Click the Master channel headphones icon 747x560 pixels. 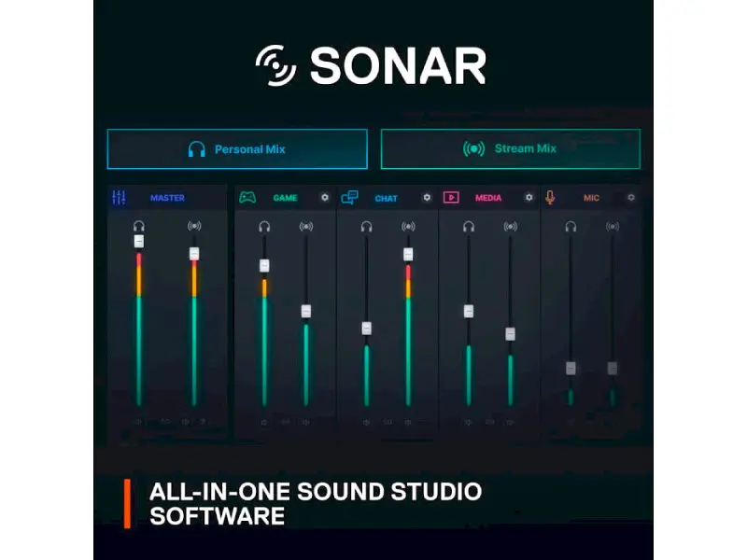138,226
